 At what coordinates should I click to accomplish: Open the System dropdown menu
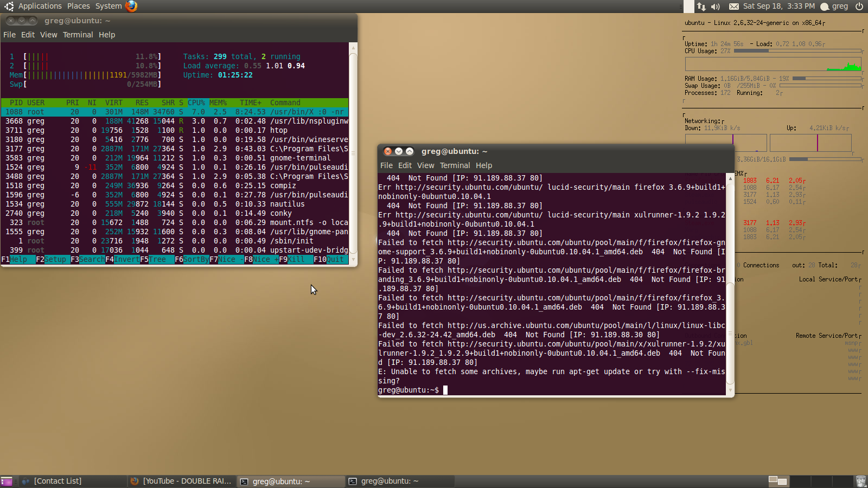click(x=108, y=6)
